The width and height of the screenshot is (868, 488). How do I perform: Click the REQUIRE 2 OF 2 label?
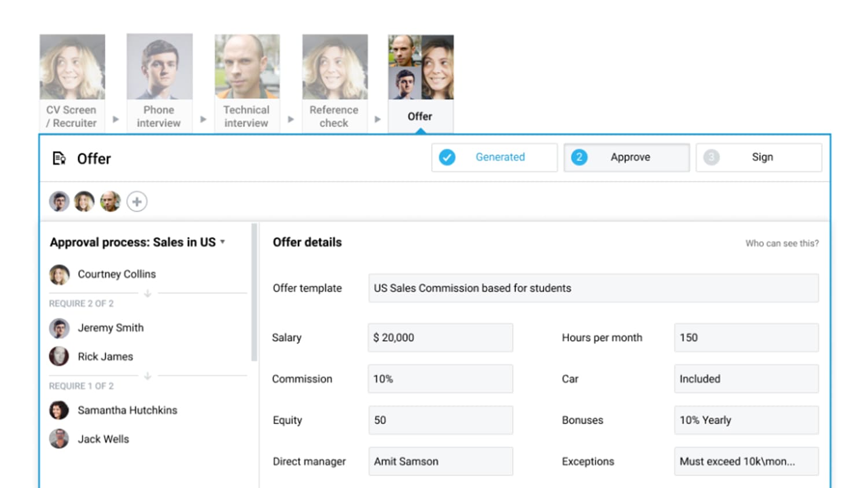[81, 304]
